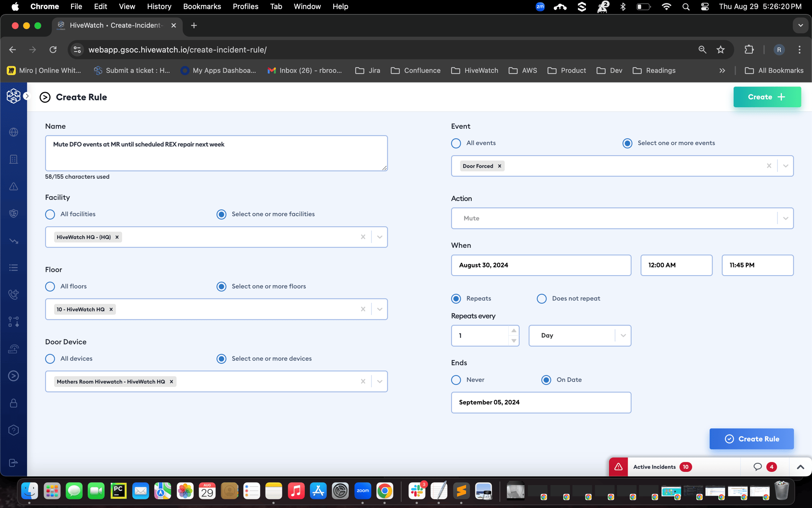Open the sensor device icon in sidebar
The width and height of the screenshot is (812, 508).
coord(13,349)
